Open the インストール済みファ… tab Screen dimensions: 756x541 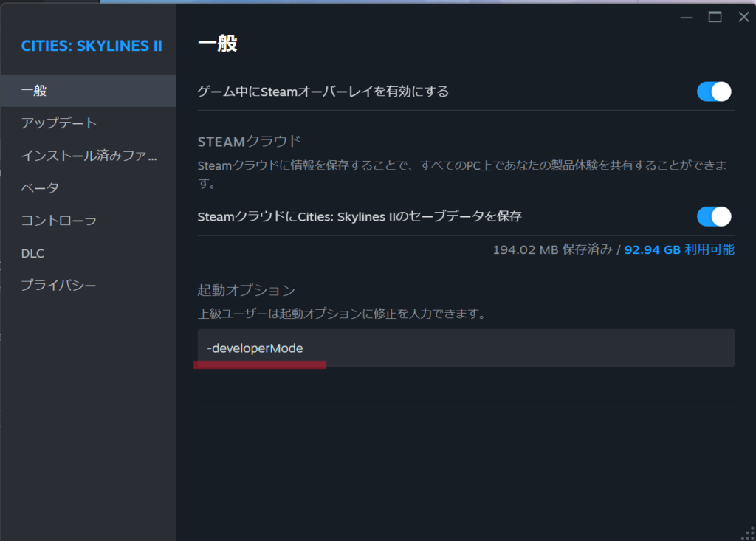[88, 155]
